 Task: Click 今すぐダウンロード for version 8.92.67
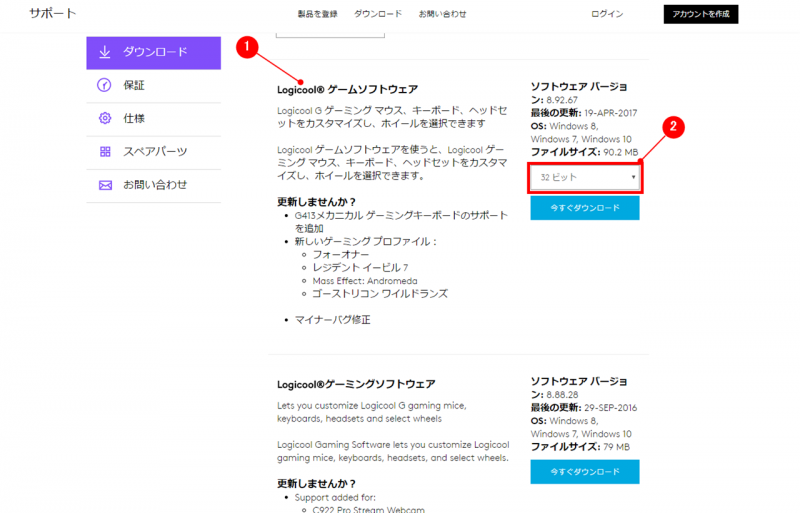tap(585, 208)
